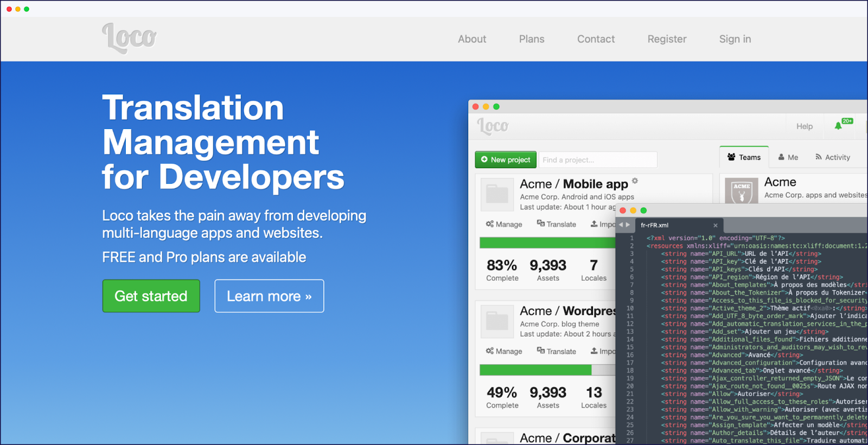
Task: Open the Acme / Wordpress project title
Action: pos(567,311)
